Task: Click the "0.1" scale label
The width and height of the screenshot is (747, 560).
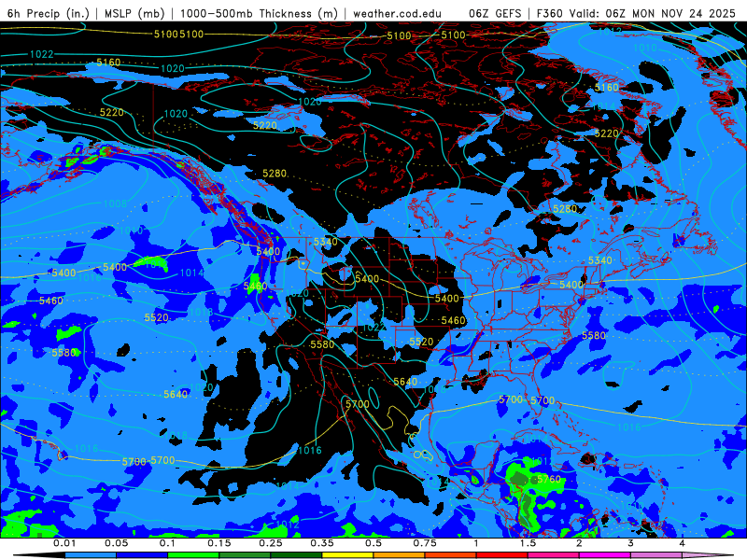Action: click(x=167, y=543)
